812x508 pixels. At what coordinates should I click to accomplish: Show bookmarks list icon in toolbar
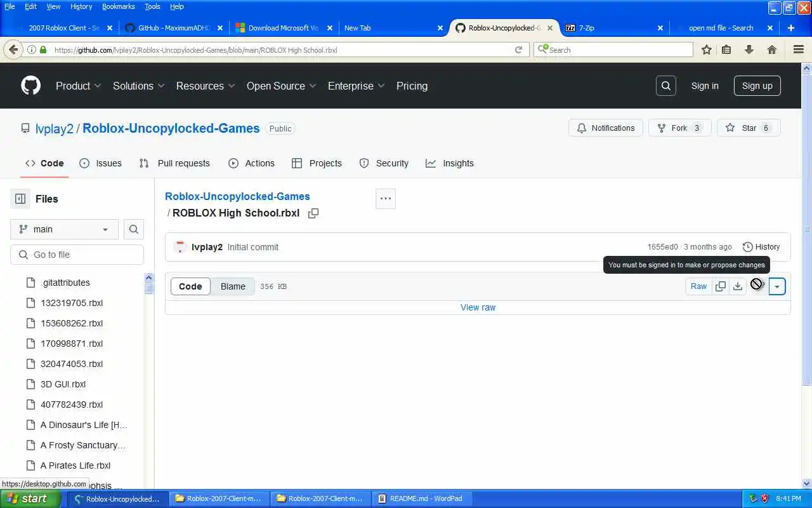(x=726, y=50)
